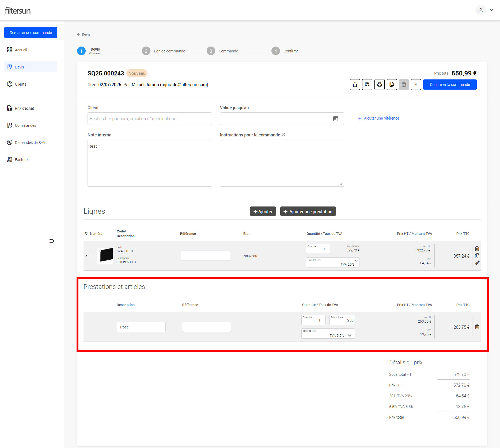Screen dimensions: 500x448
Task: Focus the Client search field
Action: point(149,118)
